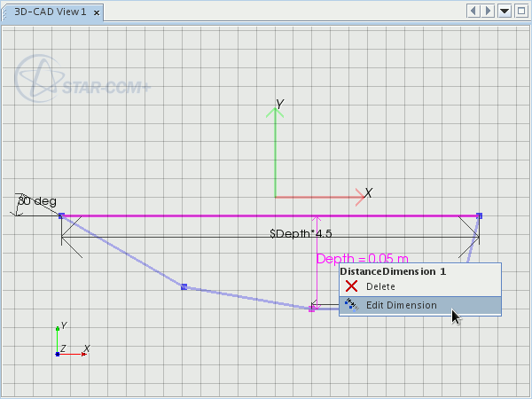Select the 30 deg angle dimension
532x399 pixels.
pos(36,201)
